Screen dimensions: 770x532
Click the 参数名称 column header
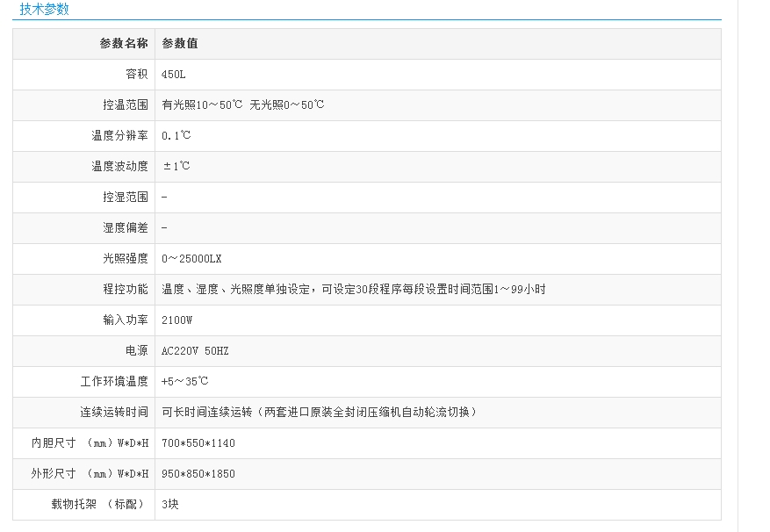124,44
